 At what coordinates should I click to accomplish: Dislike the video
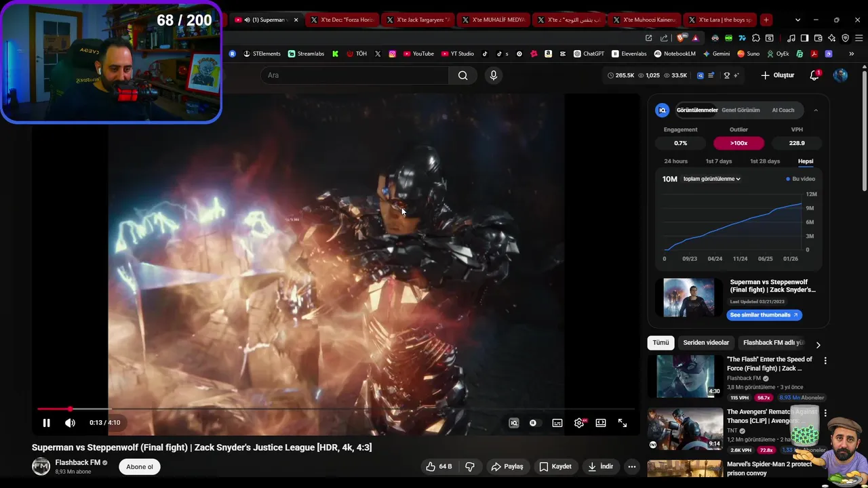(x=469, y=466)
